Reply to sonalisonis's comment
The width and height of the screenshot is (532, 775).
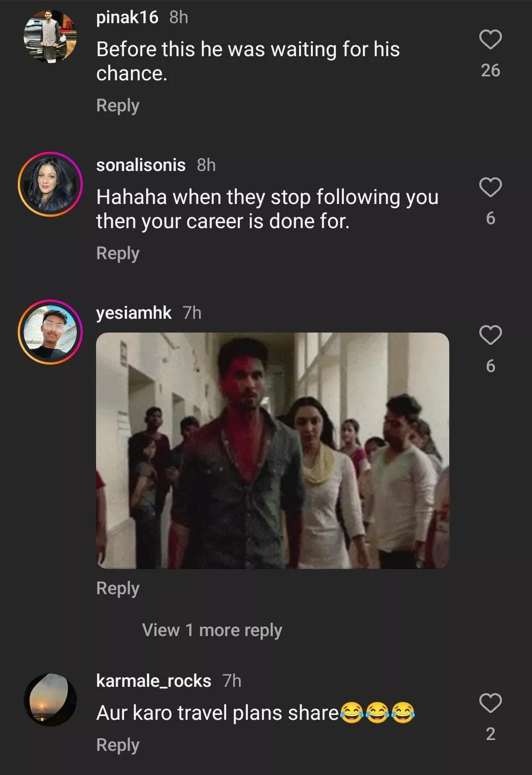(x=118, y=253)
